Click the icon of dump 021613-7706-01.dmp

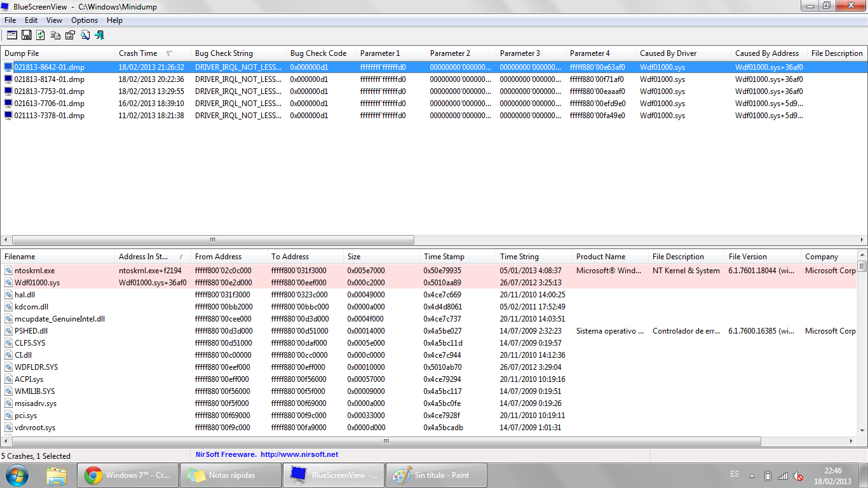pyautogui.click(x=8, y=104)
